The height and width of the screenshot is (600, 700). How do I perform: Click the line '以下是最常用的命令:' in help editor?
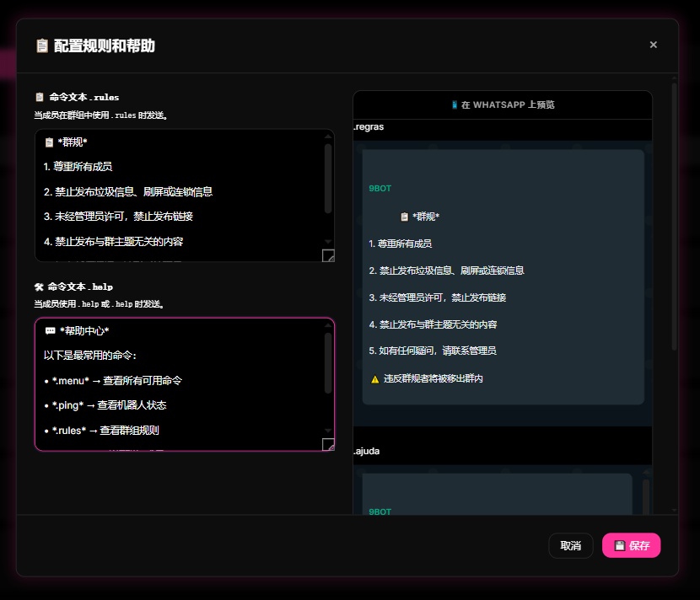[x=89, y=355]
